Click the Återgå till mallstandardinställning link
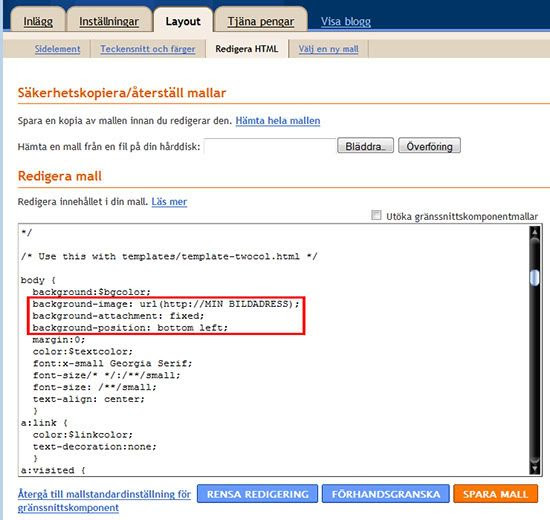The width and height of the screenshot is (550, 520). point(104,501)
